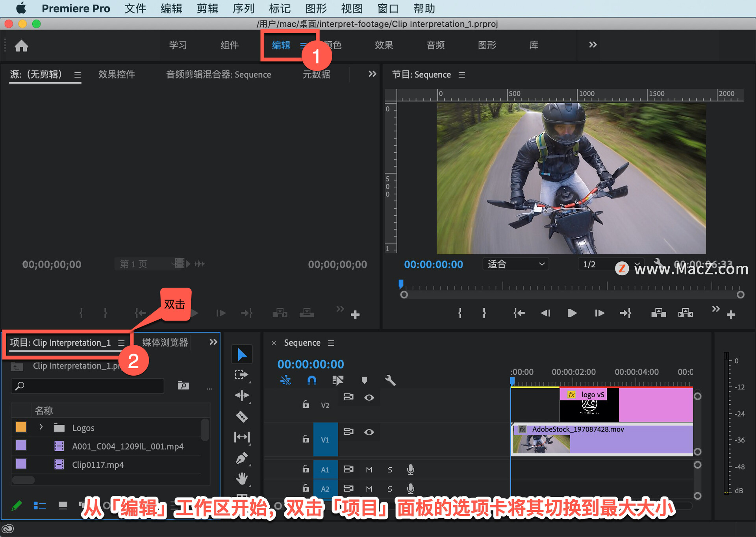The height and width of the screenshot is (537, 756).
Task: Toggle snap magnet in timeline
Action: click(311, 380)
